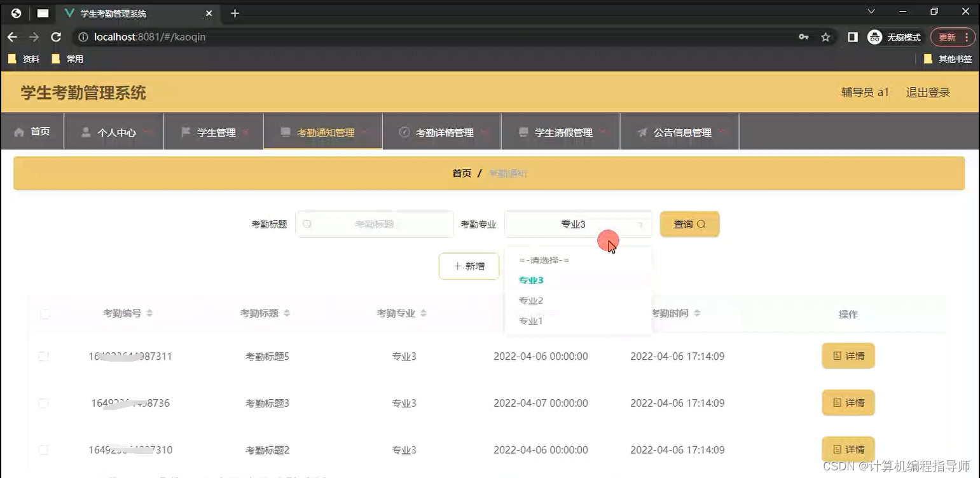Viewport: 980px width, 478px height.
Task: Click the 考勤标题3 cell
Action: [268, 404]
